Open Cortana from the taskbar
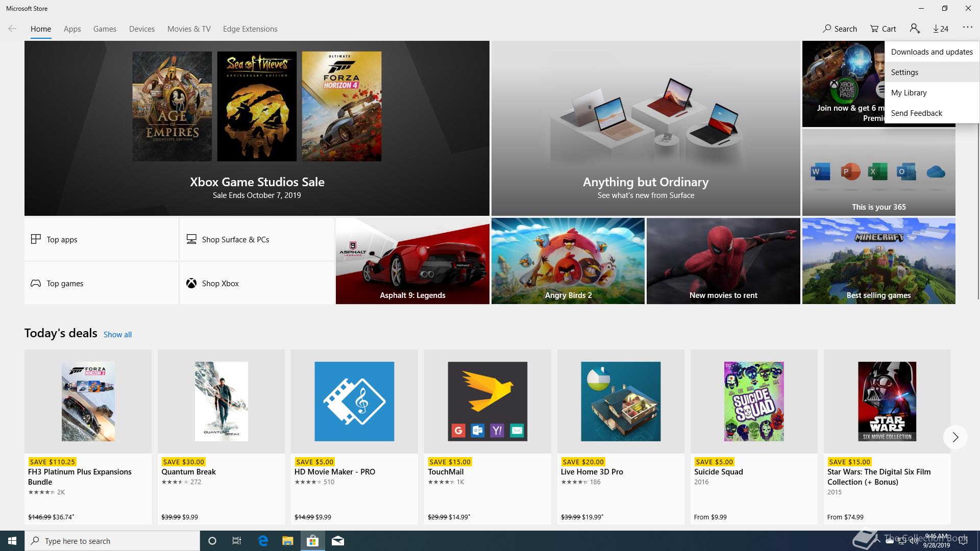The width and height of the screenshot is (980, 551). (x=212, y=541)
